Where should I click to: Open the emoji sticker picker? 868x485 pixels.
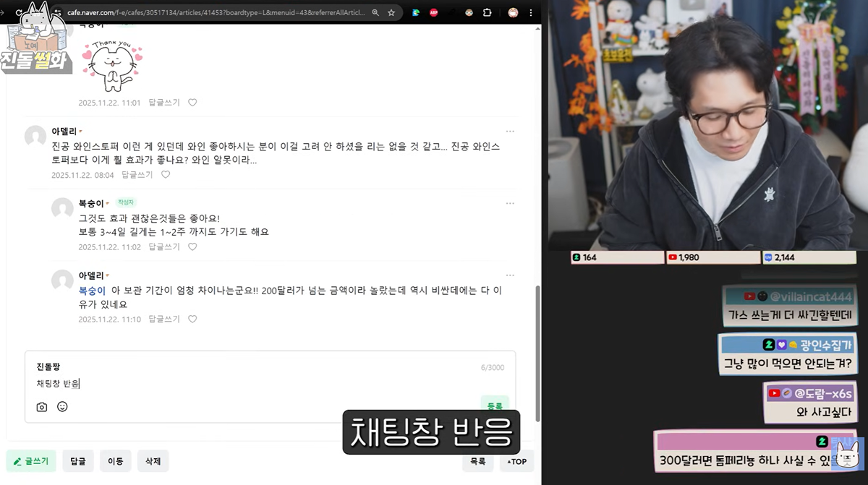[62, 407]
